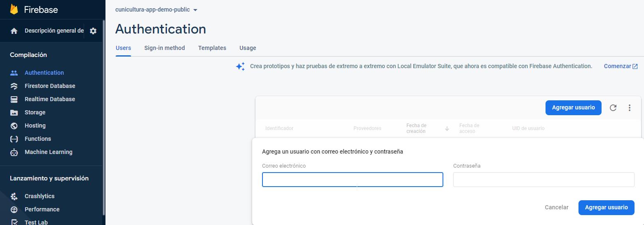
Task: Click the Fecha de creación column header
Action: [416, 128]
